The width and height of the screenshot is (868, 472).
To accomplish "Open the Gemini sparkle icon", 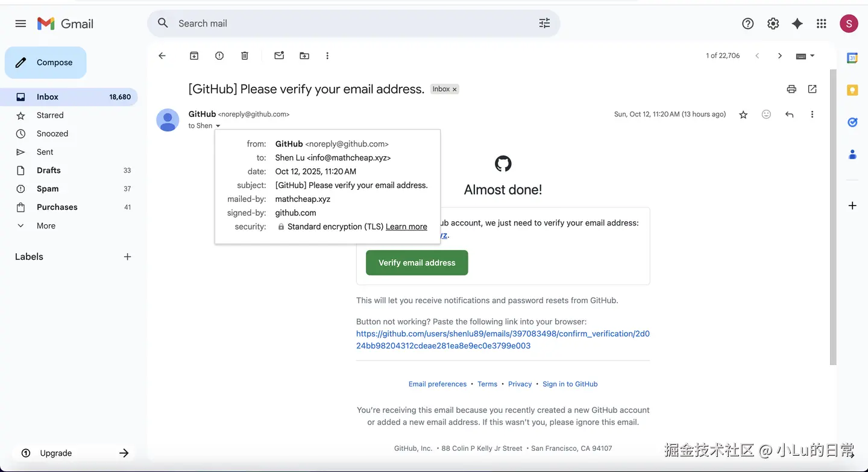I will point(797,24).
